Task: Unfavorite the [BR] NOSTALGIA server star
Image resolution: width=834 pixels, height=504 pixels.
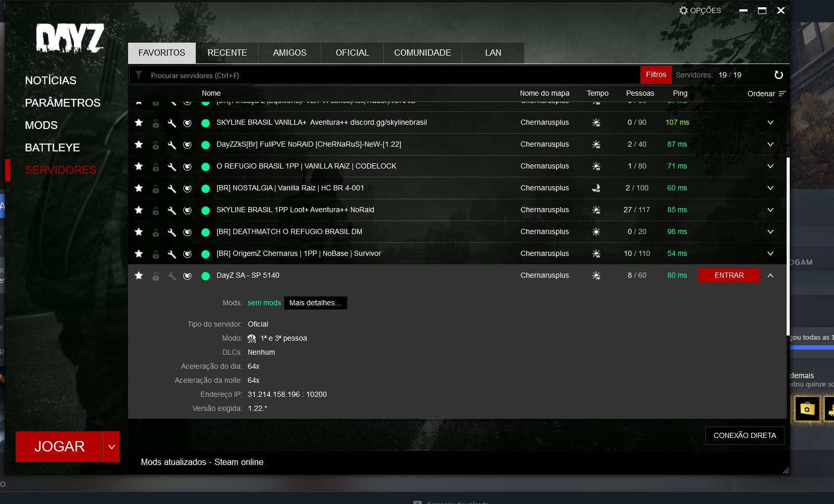Action: [138, 188]
